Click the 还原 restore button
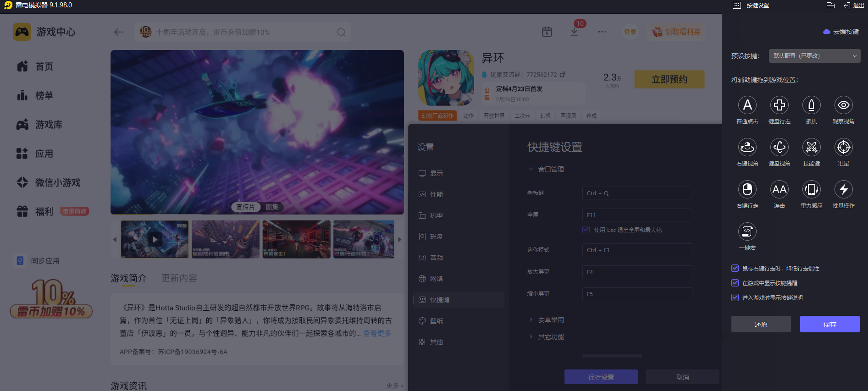Viewport: 868px width, 391px height. pos(761,324)
